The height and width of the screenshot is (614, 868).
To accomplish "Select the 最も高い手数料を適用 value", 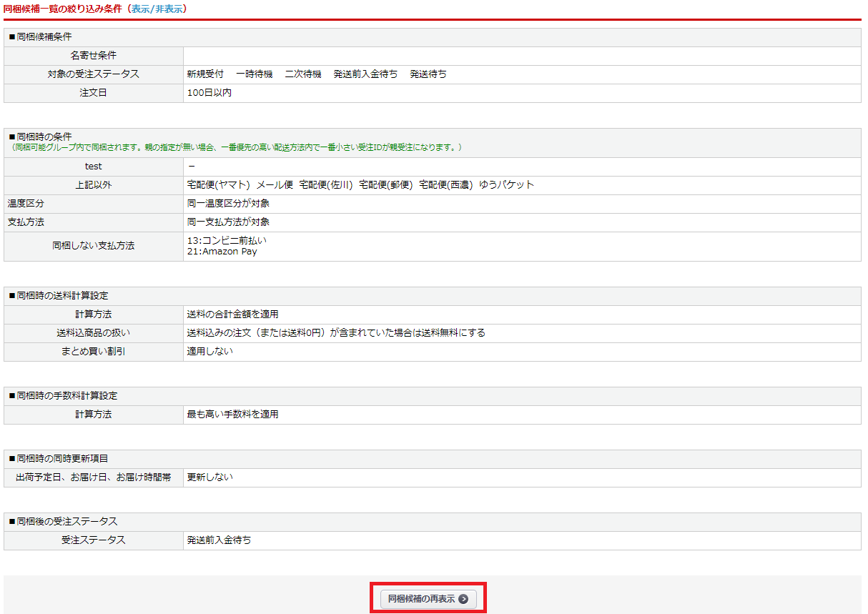I will tap(232, 415).
